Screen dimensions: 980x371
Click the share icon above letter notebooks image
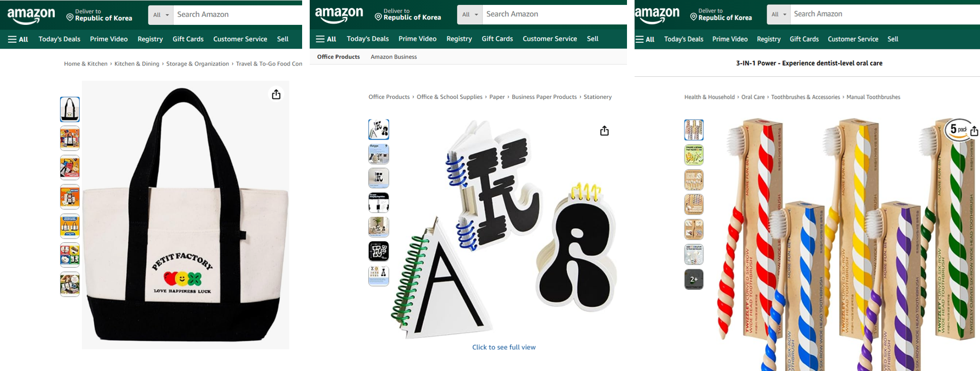pyautogui.click(x=604, y=131)
